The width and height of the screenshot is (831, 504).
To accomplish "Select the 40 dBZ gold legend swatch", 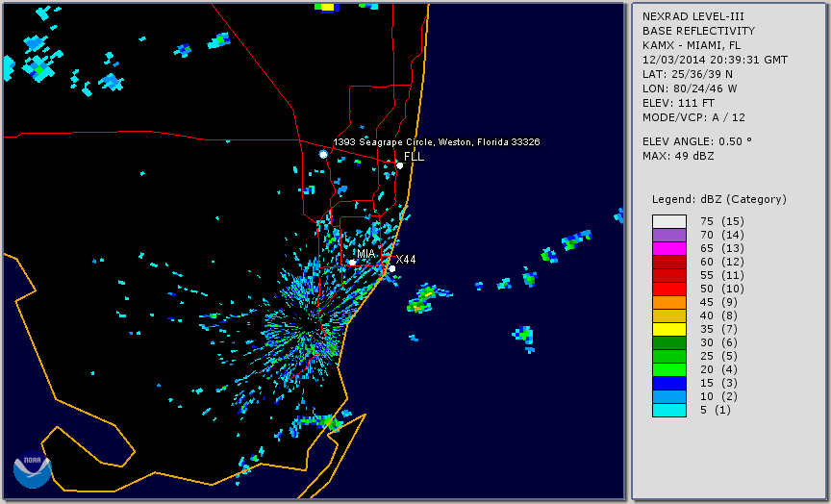I will coord(669,315).
